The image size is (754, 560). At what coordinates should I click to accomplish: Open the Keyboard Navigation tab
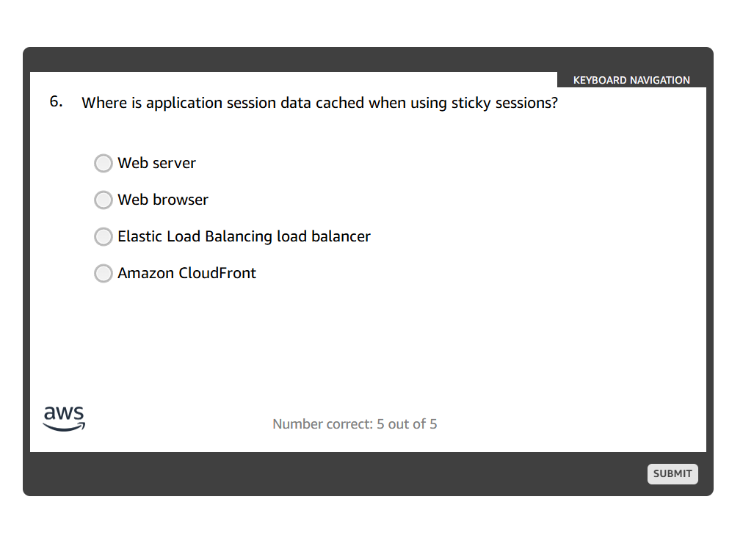pyautogui.click(x=631, y=80)
